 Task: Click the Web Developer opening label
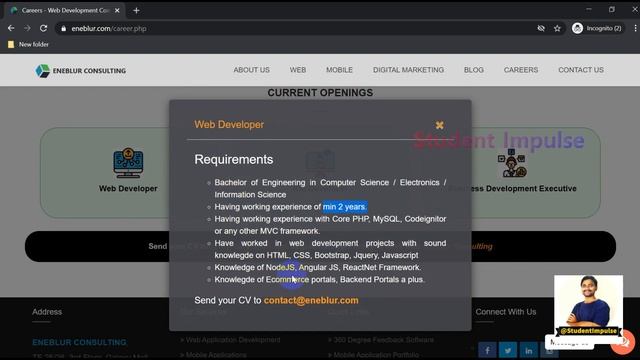(x=128, y=189)
